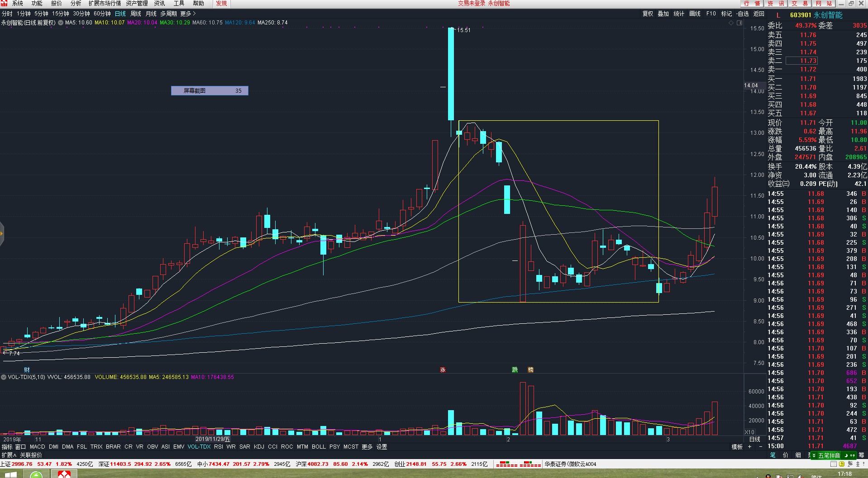The image size is (868, 478).
Task: Click the 五笔拼音 input method double-chevron icon
Action: coord(814,455)
